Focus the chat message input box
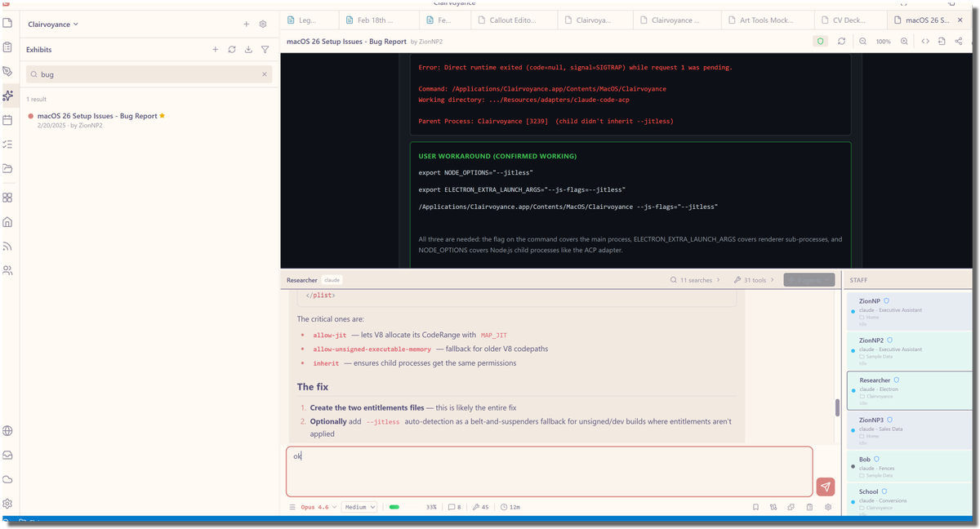Viewport: 980px width, 529px height. coord(550,471)
